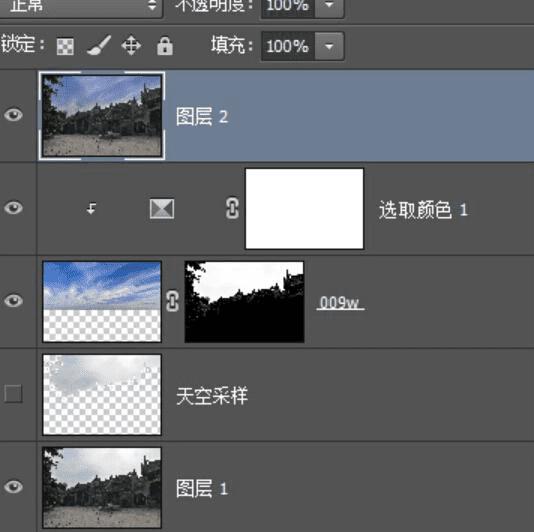
Task: Hide the 009w layer
Action: (x=13, y=301)
